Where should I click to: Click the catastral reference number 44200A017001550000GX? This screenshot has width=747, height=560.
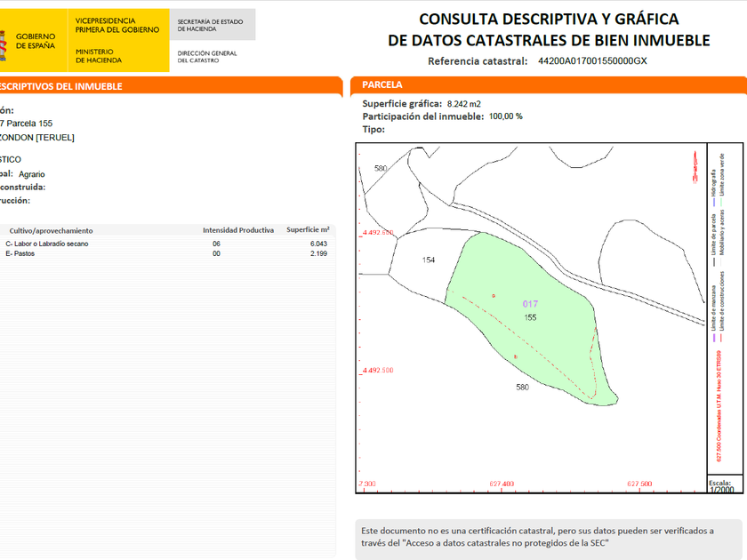pos(592,61)
